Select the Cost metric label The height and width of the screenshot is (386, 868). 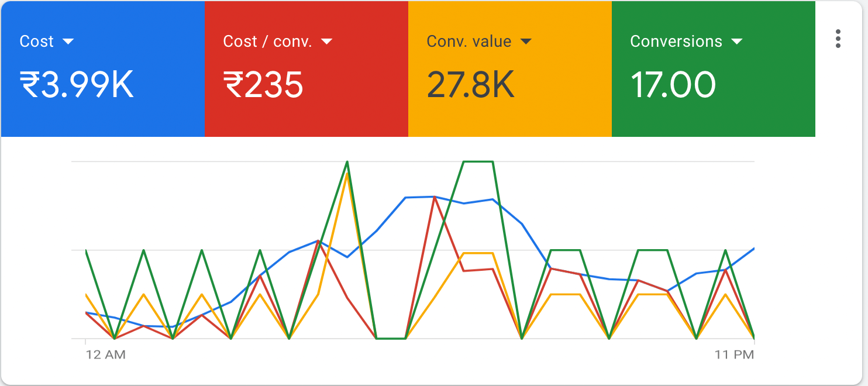coord(36,42)
